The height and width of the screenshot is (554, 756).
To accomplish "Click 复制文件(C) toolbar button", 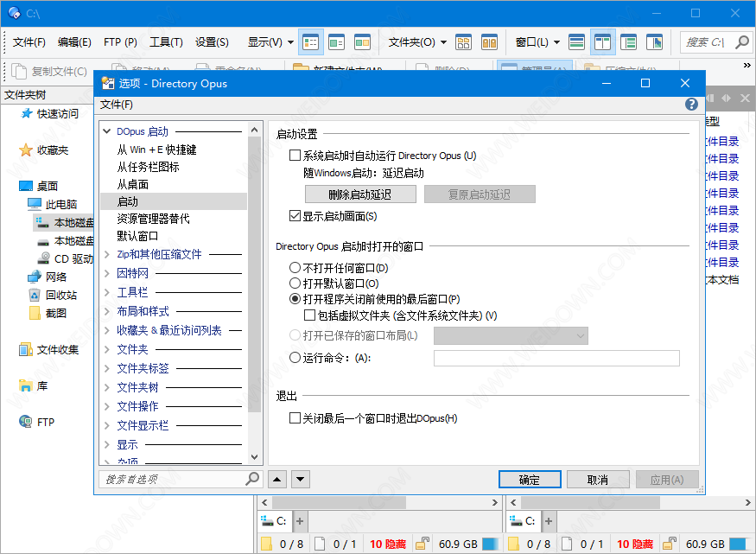I will tap(49, 72).
